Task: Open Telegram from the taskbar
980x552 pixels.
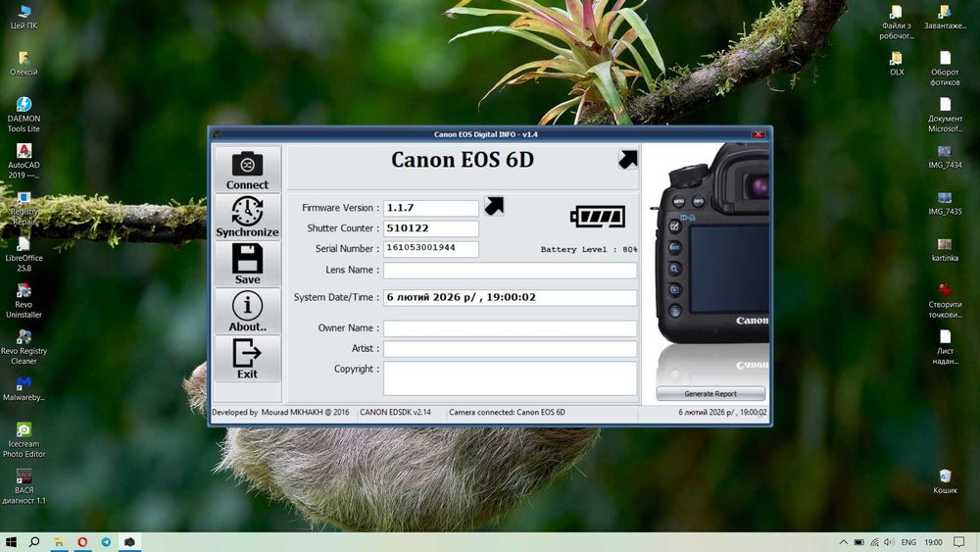Action: click(106, 542)
